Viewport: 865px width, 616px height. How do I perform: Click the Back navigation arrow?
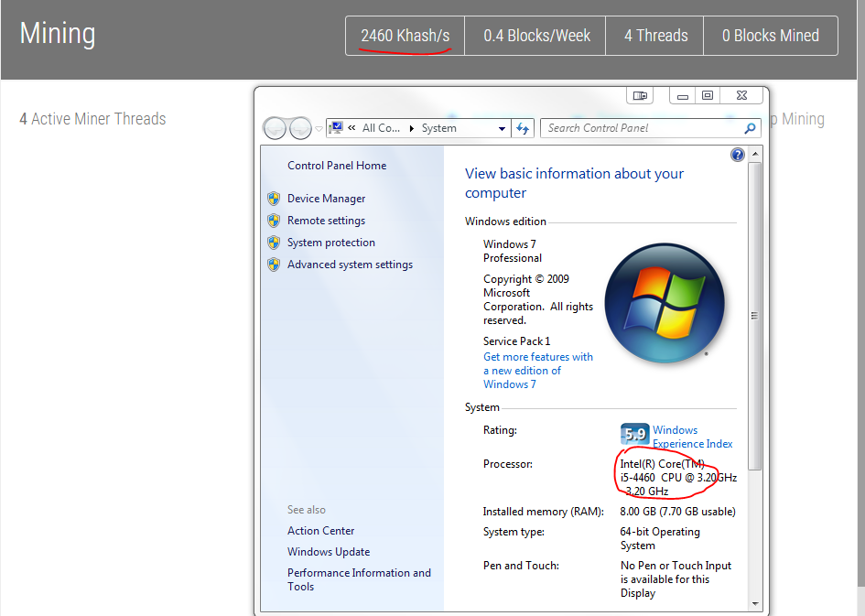(x=276, y=128)
